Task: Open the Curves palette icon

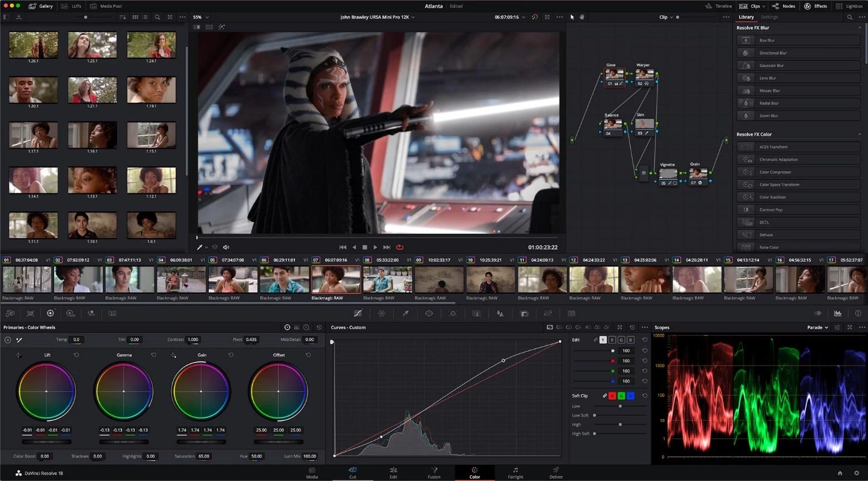Action: pyautogui.click(x=358, y=313)
